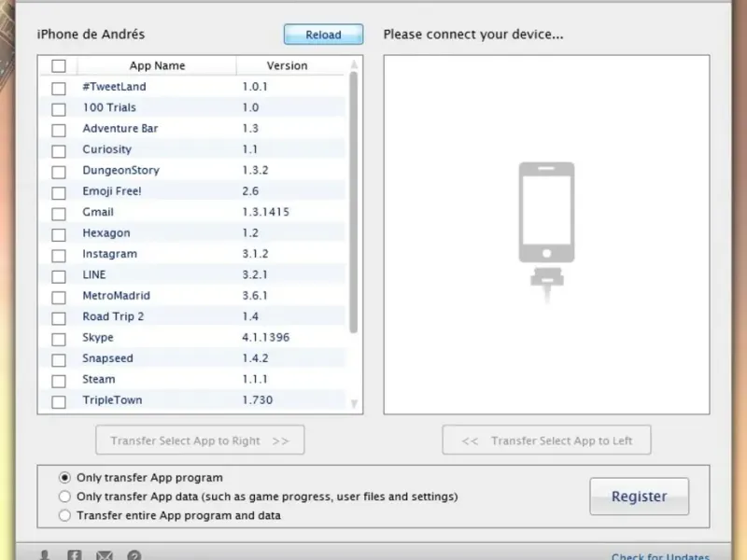
Task: Check the box for #TweetLand
Action: click(x=59, y=88)
